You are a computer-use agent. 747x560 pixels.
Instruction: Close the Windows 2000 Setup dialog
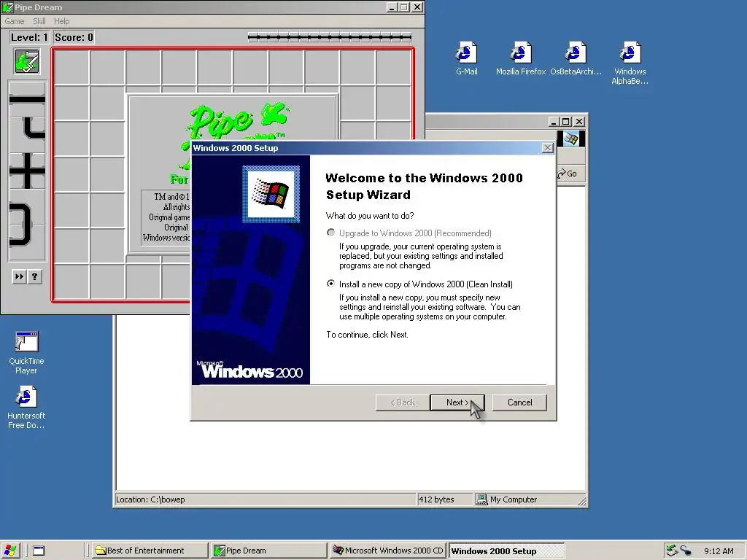click(547, 148)
